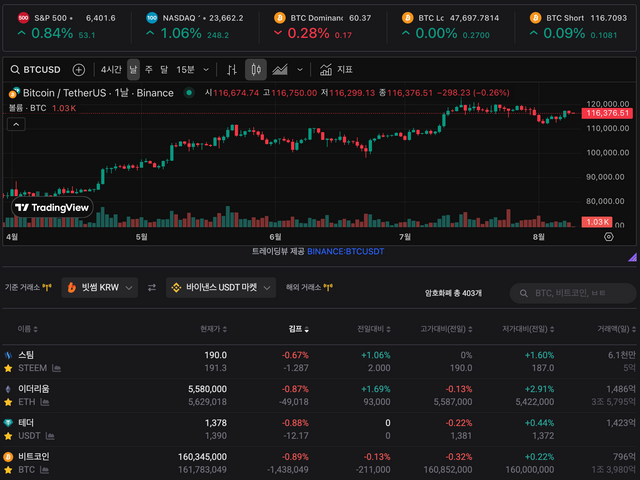Screen dimensions: 640x480
Task: Click the 기준 거래소 info icon
Action: pos(47,287)
